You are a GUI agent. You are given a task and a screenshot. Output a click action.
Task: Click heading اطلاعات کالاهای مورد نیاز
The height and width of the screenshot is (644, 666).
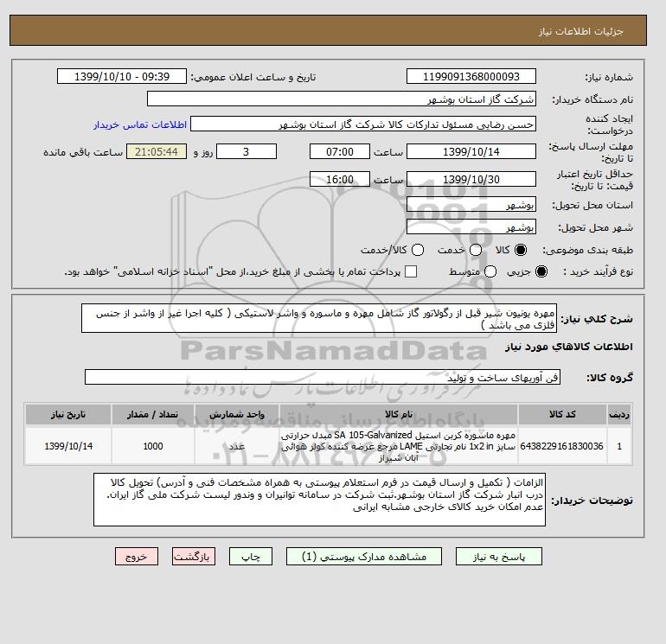click(x=569, y=347)
